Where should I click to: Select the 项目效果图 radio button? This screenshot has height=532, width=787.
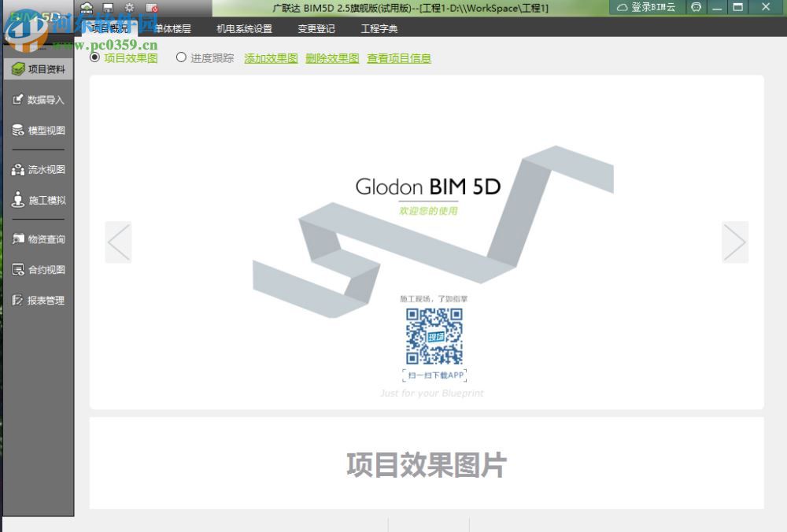pos(92,57)
